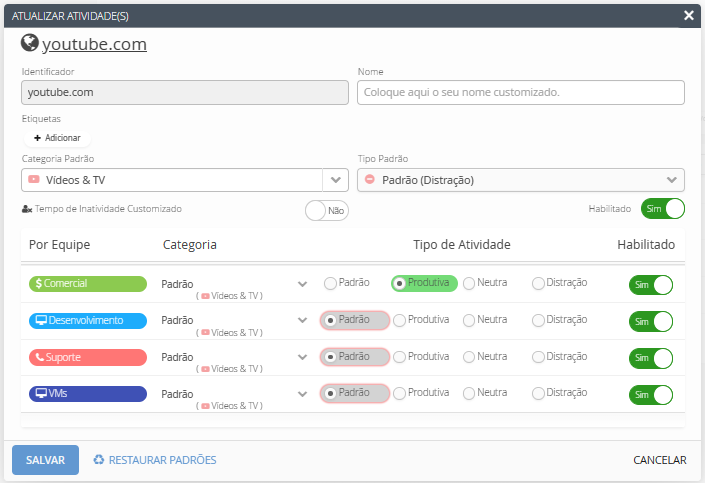This screenshot has width=705, height=483.
Task: Close the Atualizar Atividade(s) dialog
Action: coord(688,16)
